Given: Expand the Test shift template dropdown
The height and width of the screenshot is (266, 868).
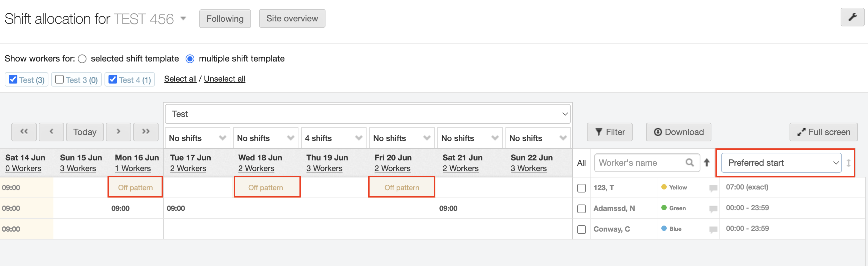Looking at the screenshot, I should click(368, 114).
